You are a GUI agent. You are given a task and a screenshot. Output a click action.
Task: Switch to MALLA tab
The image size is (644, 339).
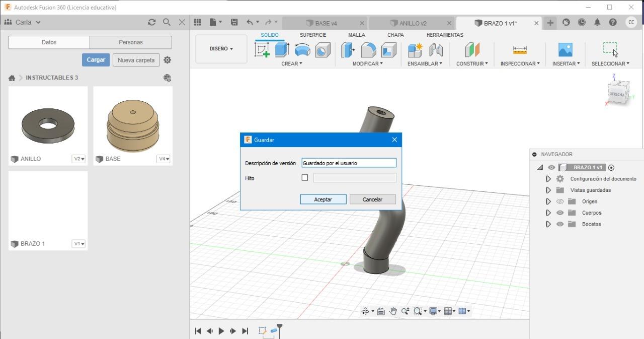pos(357,35)
